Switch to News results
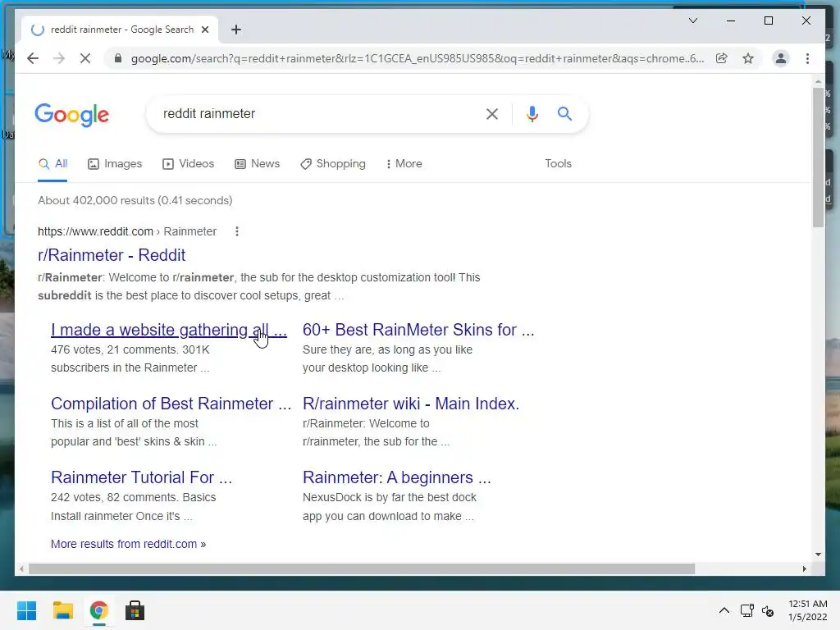 tap(257, 164)
